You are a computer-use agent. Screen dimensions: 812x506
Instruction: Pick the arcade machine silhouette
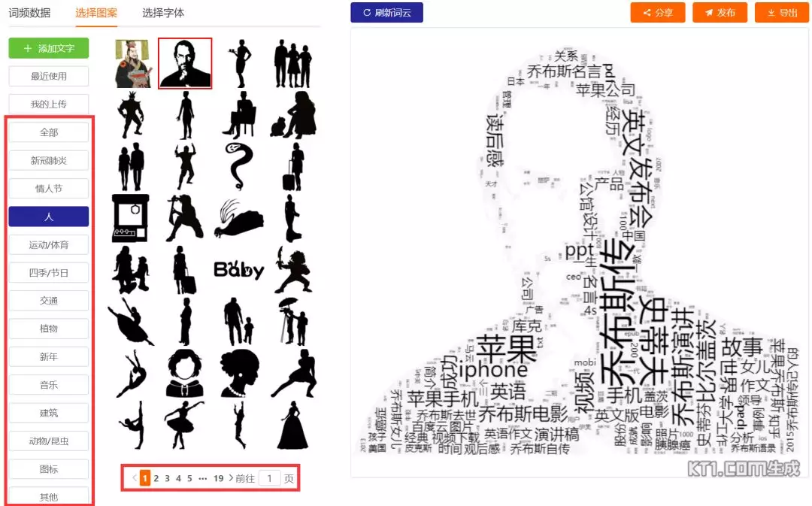(x=131, y=218)
